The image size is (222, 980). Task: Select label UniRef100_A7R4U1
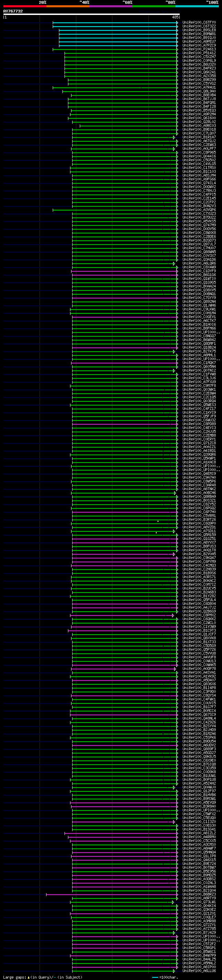(x=199, y=88)
